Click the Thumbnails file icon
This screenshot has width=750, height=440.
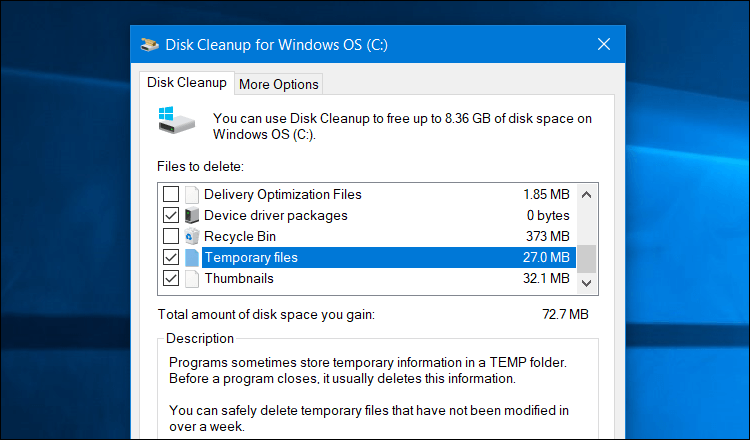click(192, 278)
